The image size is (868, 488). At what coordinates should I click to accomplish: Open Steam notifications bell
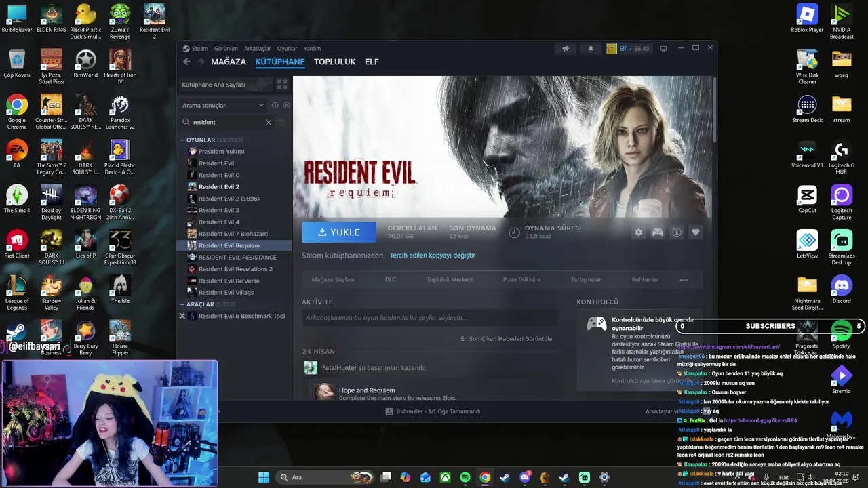[x=590, y=49]
